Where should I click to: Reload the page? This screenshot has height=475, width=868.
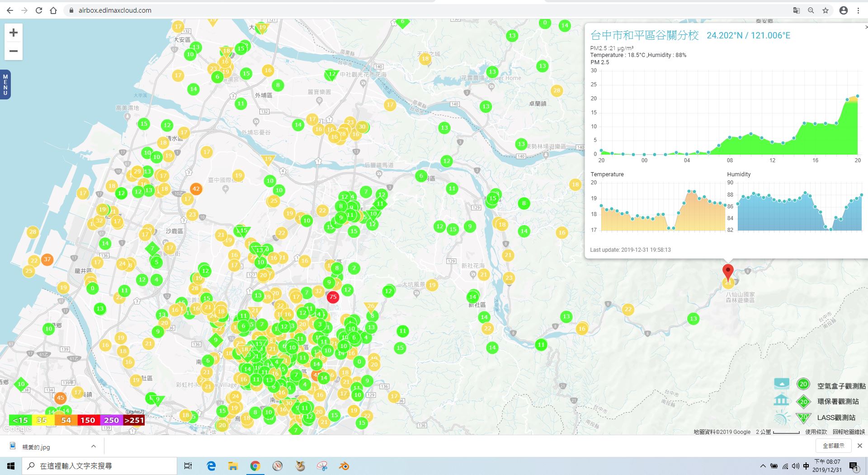pos(39,10)
